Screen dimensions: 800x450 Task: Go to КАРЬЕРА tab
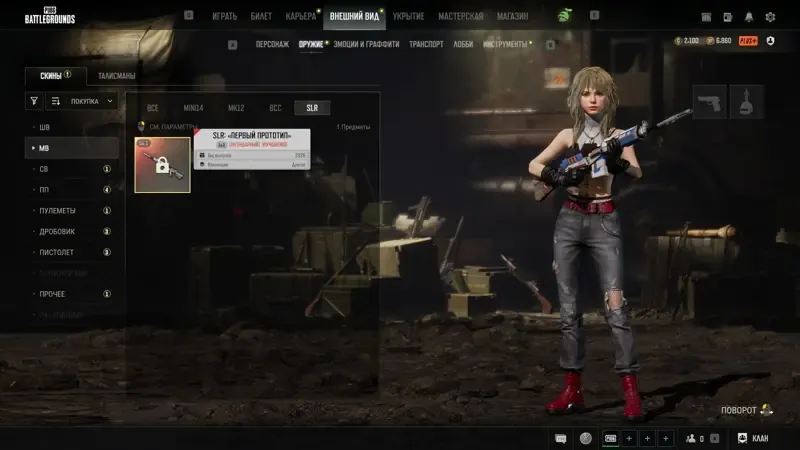click(301, 16)
